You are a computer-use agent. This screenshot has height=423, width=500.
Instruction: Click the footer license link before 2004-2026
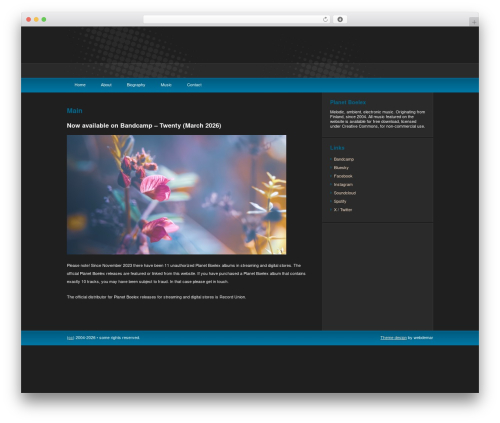(x=70, y=338)
